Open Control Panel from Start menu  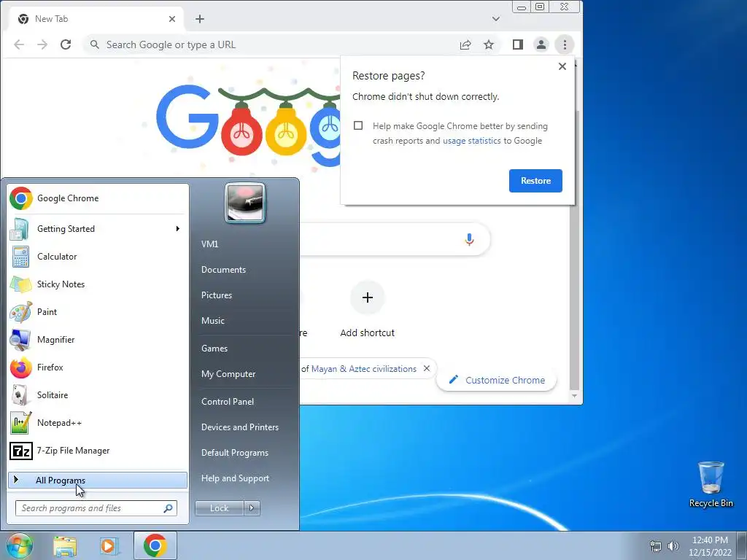tap(228, 402)
